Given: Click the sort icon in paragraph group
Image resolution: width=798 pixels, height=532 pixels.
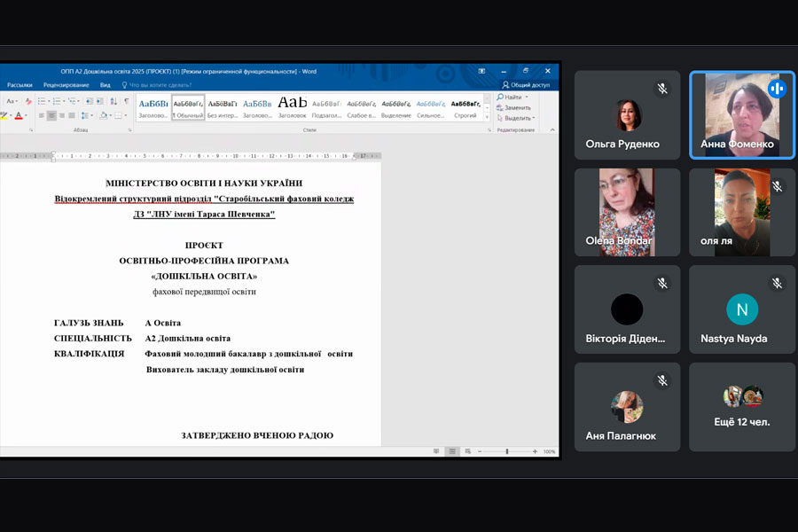Looking at the screenshot, I should pos(113,101).
